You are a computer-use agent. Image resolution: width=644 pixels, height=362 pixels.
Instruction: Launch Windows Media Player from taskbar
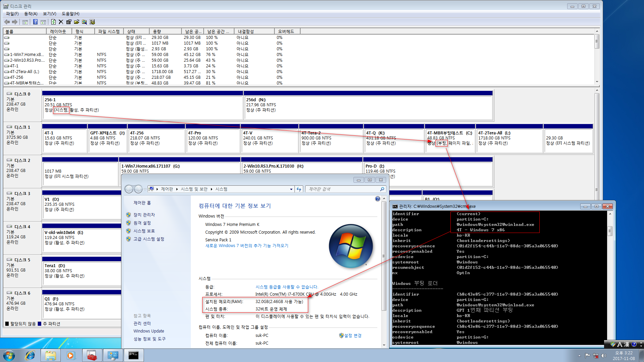[x=71, y=355]
